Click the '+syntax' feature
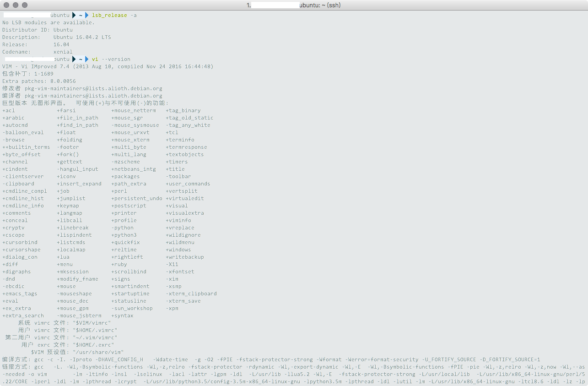The width and height of the screenshot is (588, 386). tap(123, 315)
